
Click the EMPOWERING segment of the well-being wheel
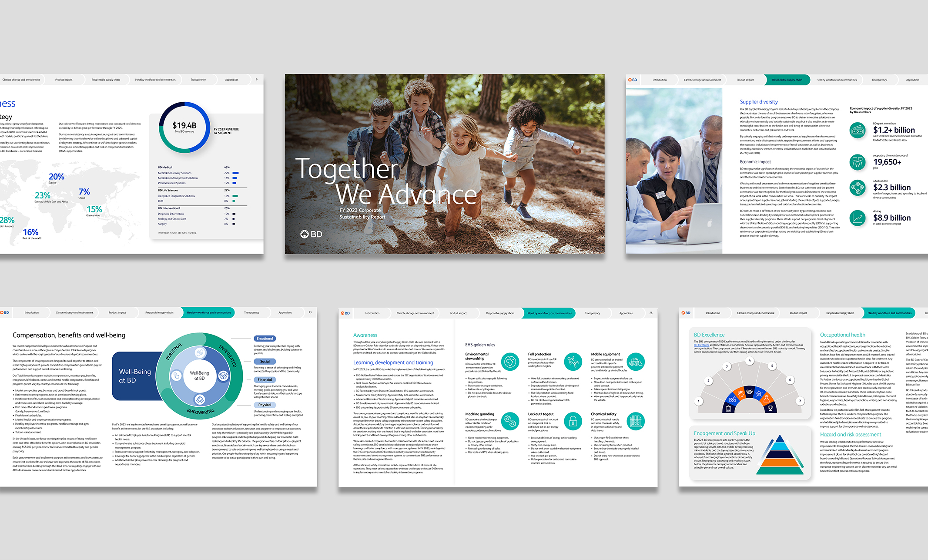pyautogui.click(x=201, y=411)
